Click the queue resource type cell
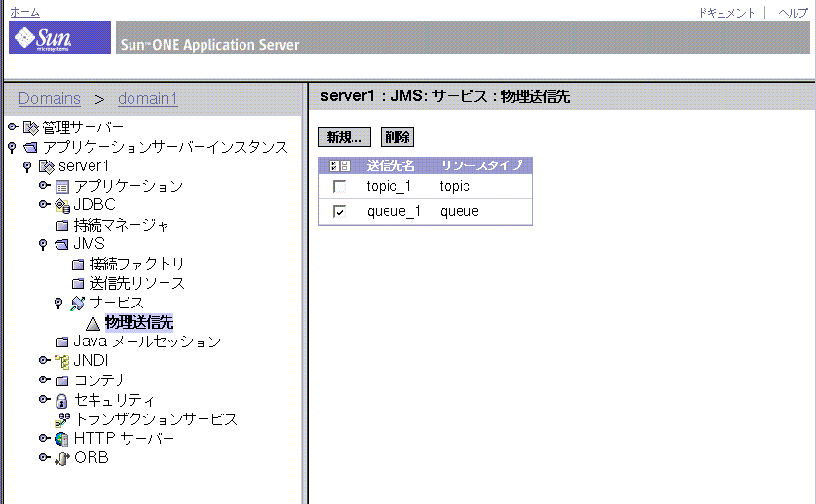This screenshot has width=816, height=504. coord(460,212)
